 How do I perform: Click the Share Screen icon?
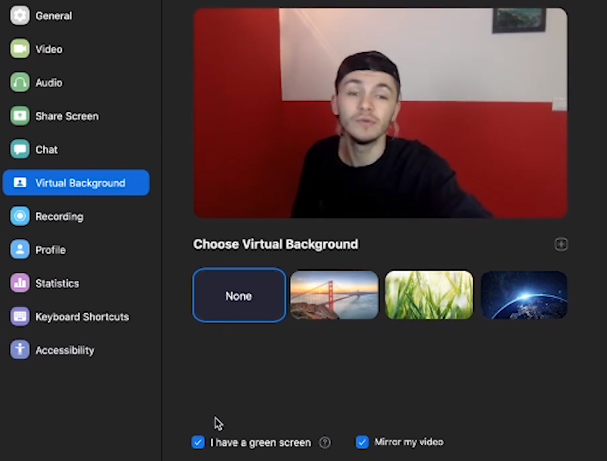[x=20, y=116]
